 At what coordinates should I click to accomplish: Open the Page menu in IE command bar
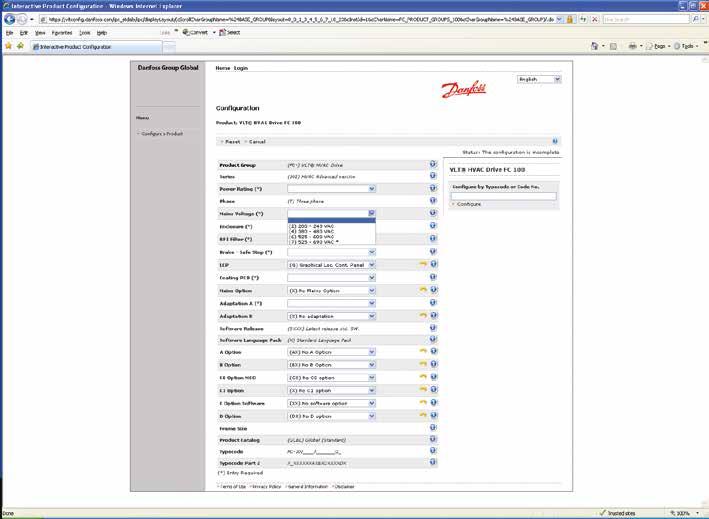tap(657, 46)
